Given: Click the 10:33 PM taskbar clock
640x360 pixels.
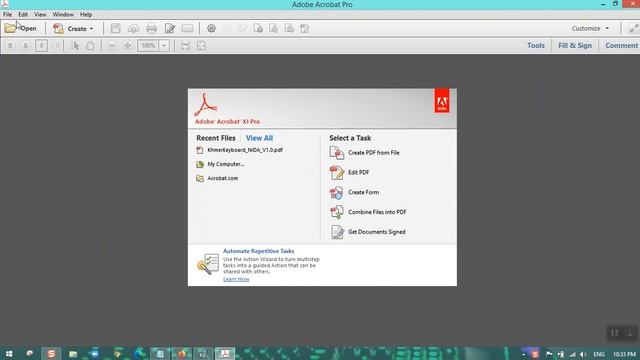Looking at the screenshot, I should pyautogui.click(x=624, y=354).
